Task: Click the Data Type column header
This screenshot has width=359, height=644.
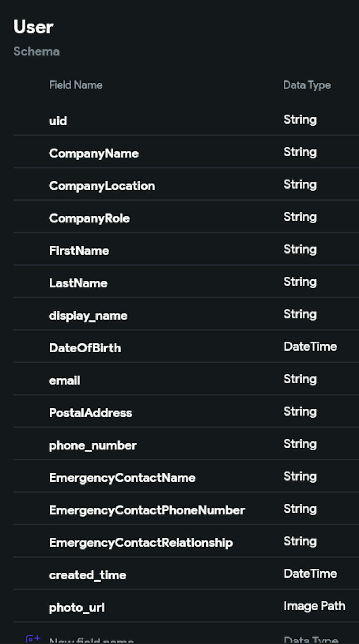Action: pyautogui.click(x=307, y=85)
